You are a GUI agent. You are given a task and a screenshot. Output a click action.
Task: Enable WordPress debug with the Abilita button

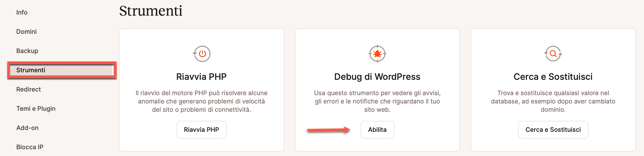(377, 129)
